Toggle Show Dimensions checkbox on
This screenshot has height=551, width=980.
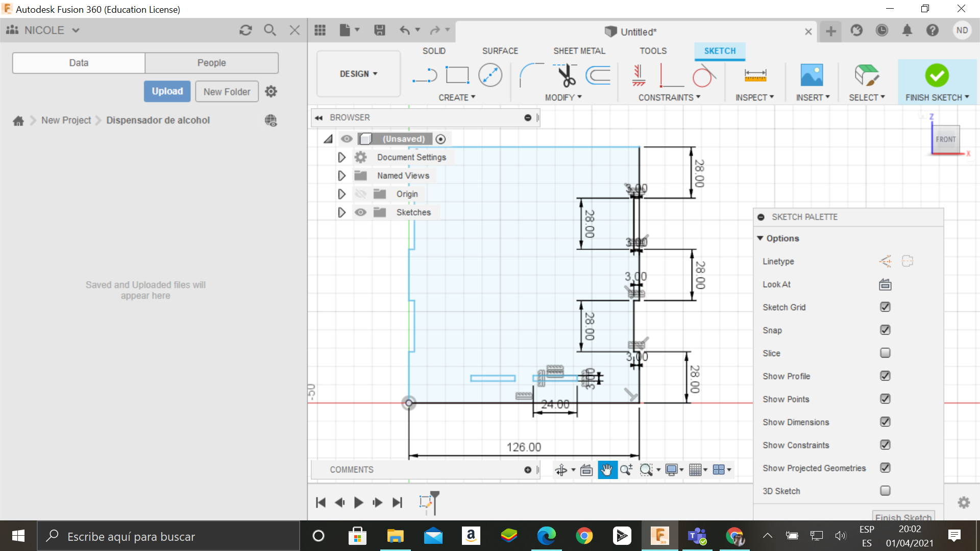coord(887,422)
